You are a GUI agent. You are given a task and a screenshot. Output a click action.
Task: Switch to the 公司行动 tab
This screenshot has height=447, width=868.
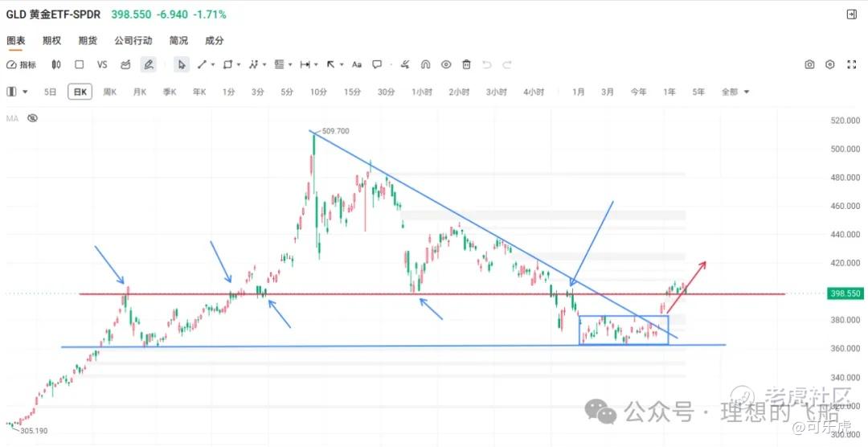[x=133, y=40]
